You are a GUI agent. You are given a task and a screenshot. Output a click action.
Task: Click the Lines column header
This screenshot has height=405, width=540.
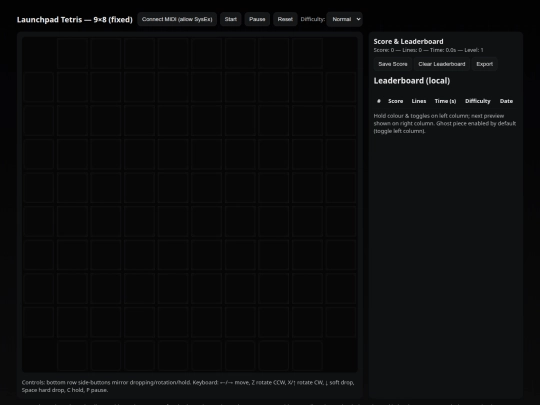(419, 101)
